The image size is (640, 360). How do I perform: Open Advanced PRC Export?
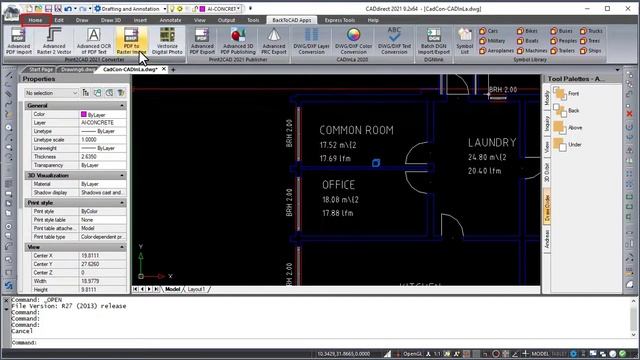click(274, 41)
